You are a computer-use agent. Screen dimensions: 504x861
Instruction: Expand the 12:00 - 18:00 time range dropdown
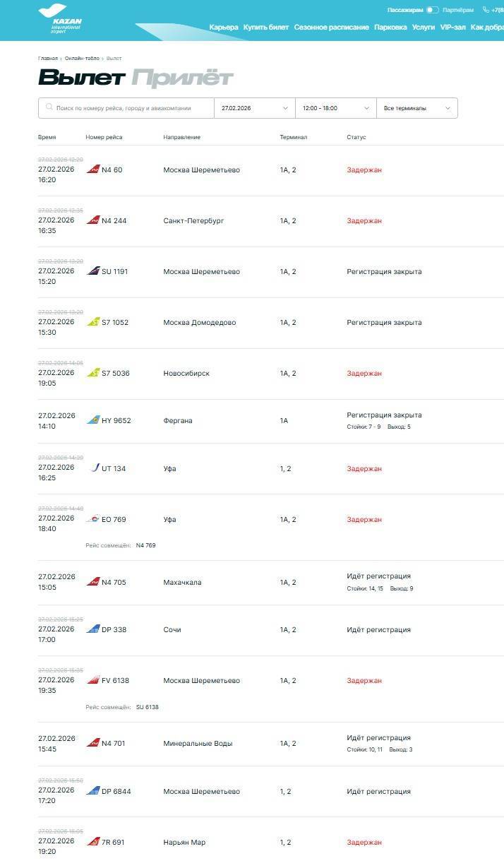click(x=335, y=108)
